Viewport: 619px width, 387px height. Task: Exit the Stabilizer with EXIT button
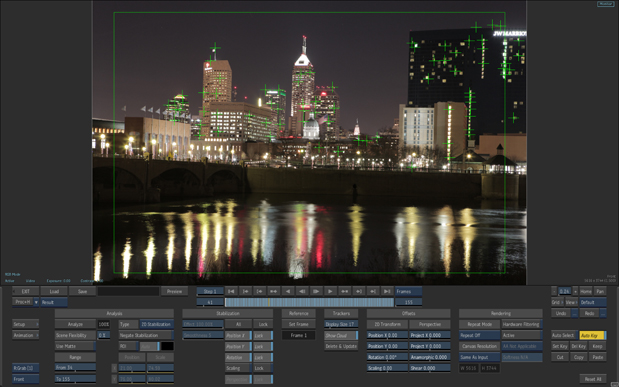26,291
